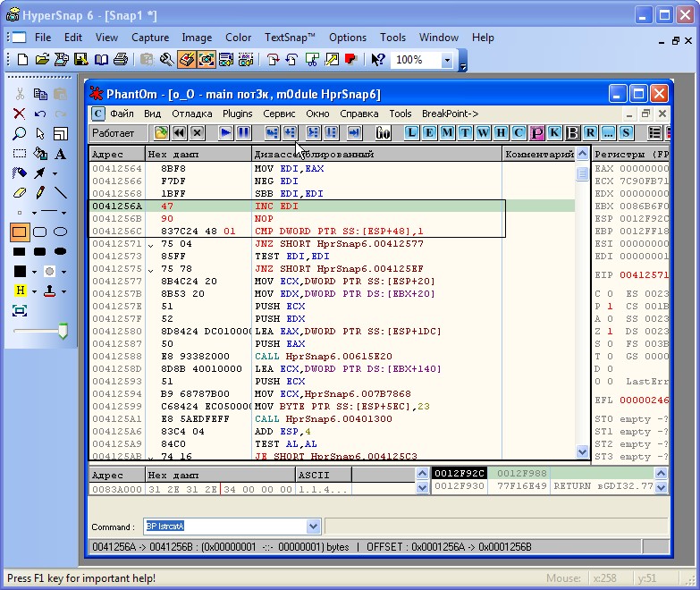Click the open book icon in toolbar

[x=101, y=59]
